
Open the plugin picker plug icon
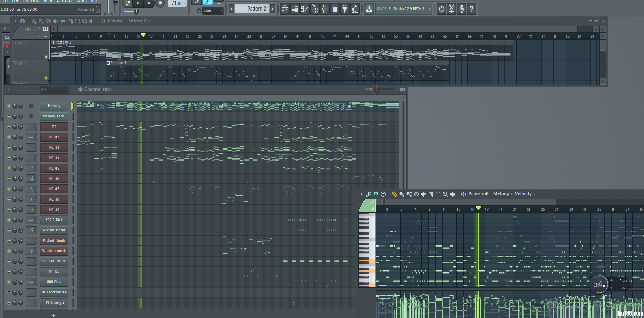click(345, 9)
